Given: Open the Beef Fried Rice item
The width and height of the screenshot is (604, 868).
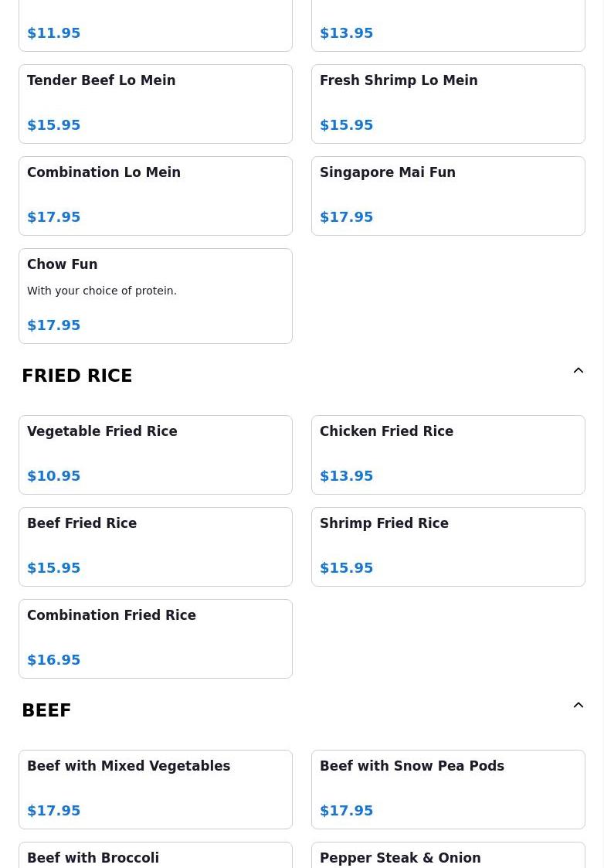Looking at the screenshot, I should (x=155, y=546).
